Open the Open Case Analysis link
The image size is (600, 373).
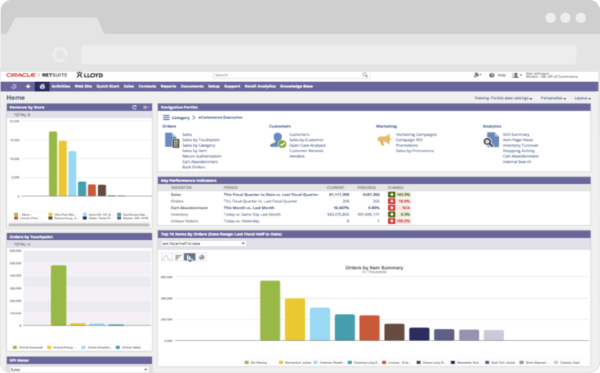coord(307,145)
